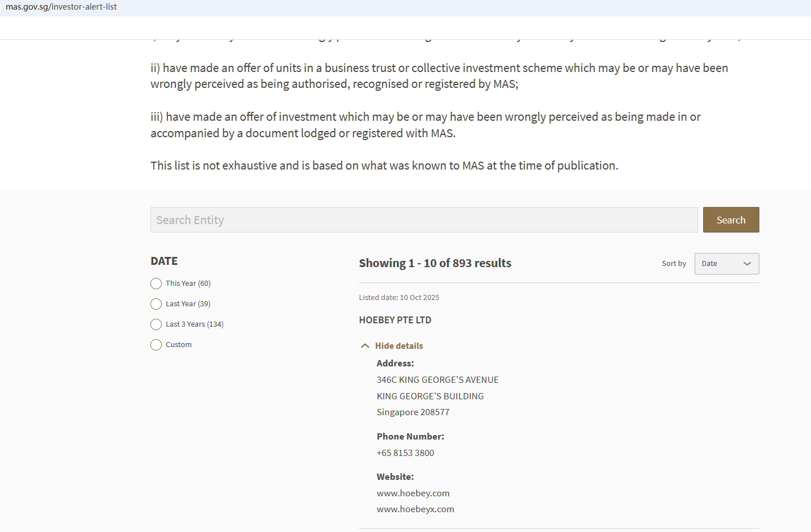Collapse details using the up chevron icon
The image size is (811, 532).
(365, 346)
